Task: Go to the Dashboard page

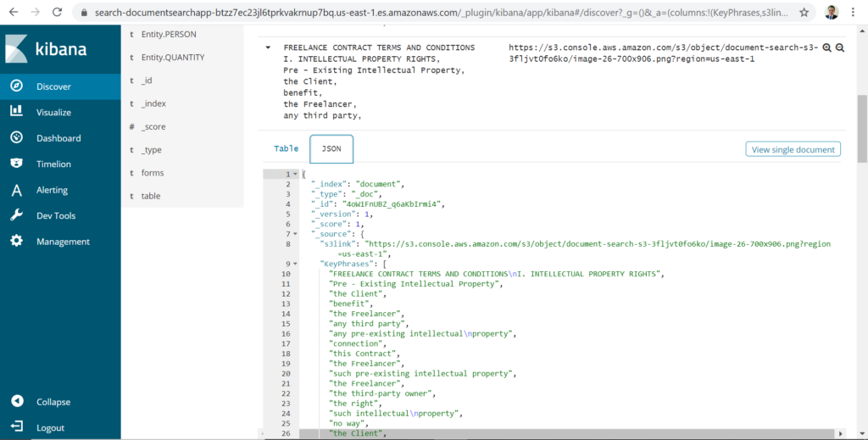Action: click(x=58, y=138)
